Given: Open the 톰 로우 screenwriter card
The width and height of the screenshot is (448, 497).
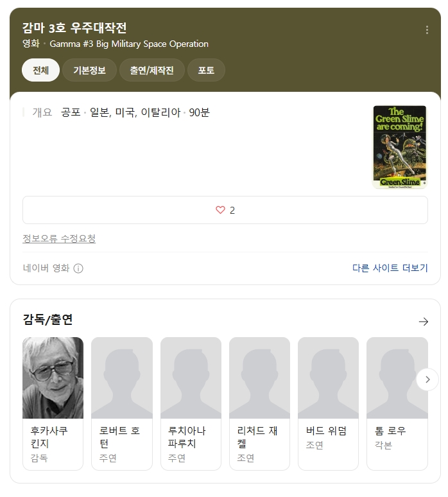Looking at the screenshot, I should (x=397, y=403).
